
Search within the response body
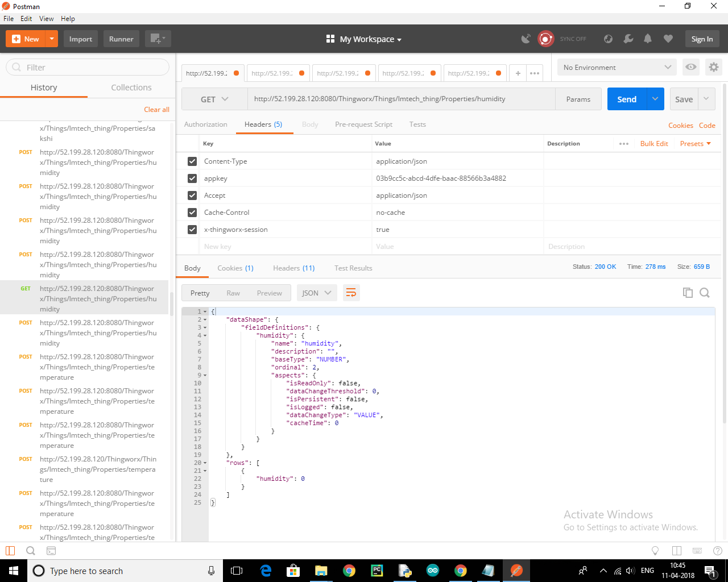705,293
